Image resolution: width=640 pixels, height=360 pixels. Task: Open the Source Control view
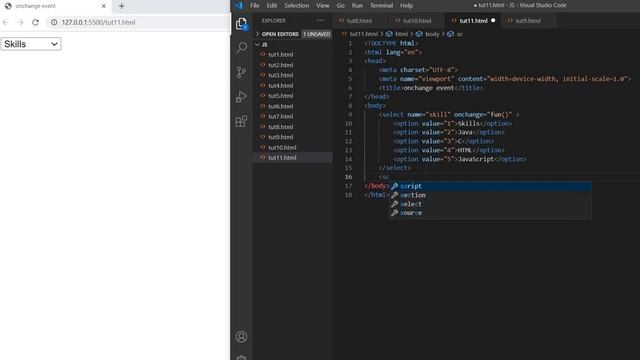coord(242,72)
